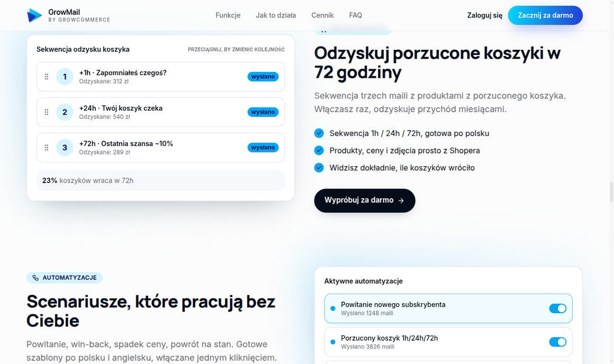Click check icon beside Sekwencja 1h / 24h / 72h
The height and width of the screenshot is (364, 614).
click(319, 133)
